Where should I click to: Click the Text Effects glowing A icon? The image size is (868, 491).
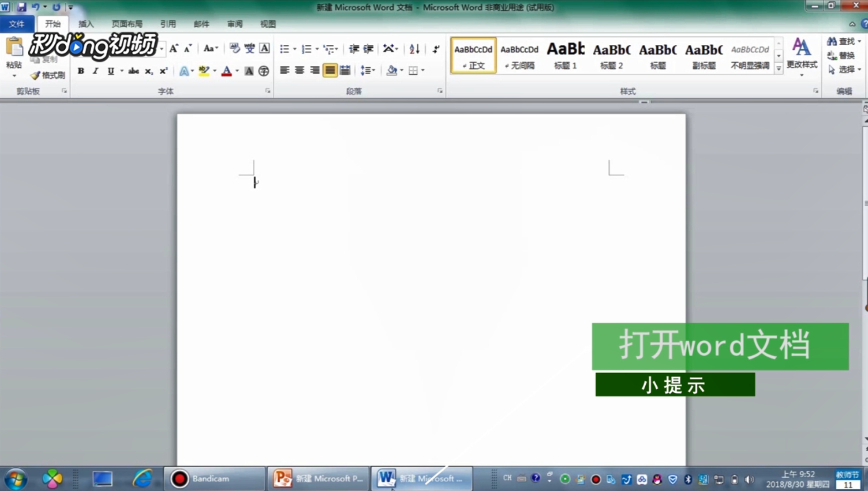point(184,71)
